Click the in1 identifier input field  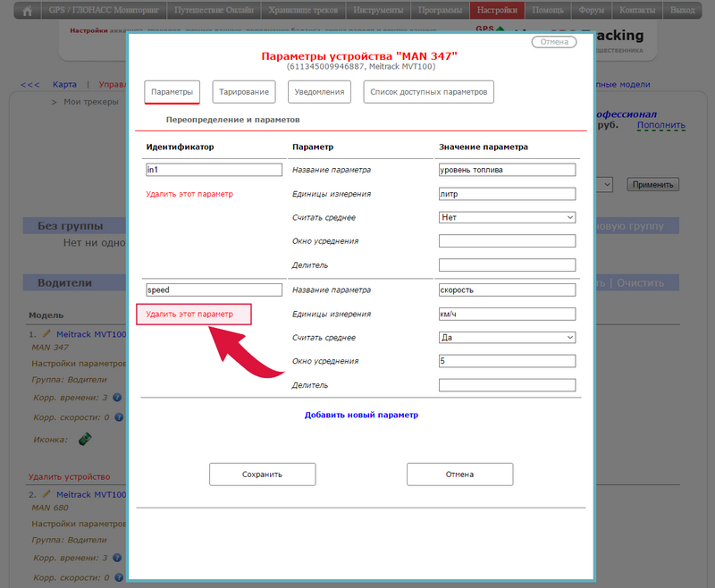(x=214, y=170)
